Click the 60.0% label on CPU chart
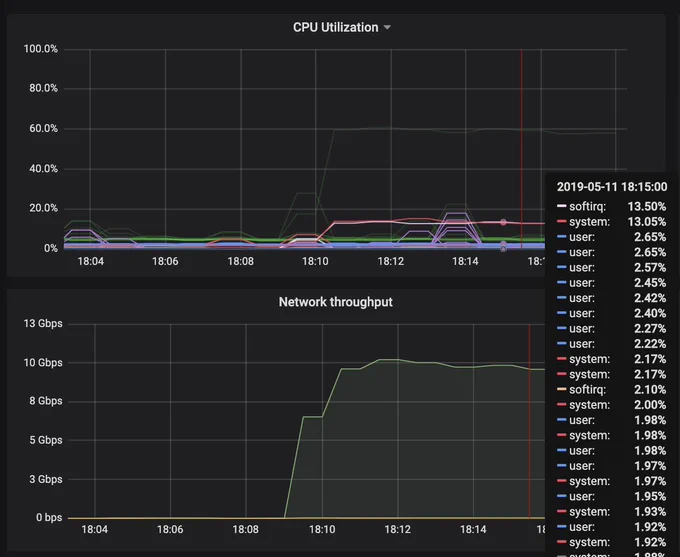The width and height of the screenshot is (680, 557). point(43,128)
